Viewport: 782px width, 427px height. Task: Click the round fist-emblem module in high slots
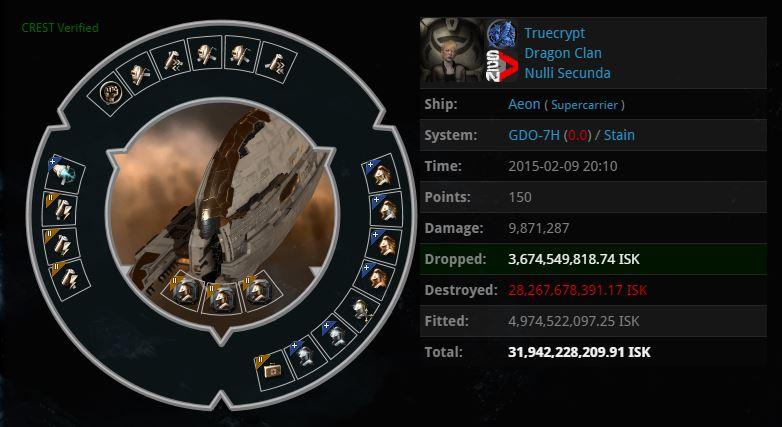click(x=109, y=93)
